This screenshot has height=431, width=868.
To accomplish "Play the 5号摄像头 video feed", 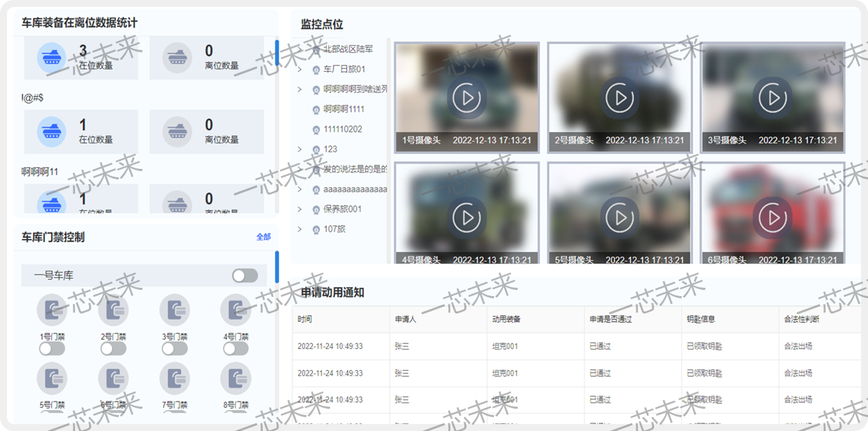I will [x=620, y=218].
